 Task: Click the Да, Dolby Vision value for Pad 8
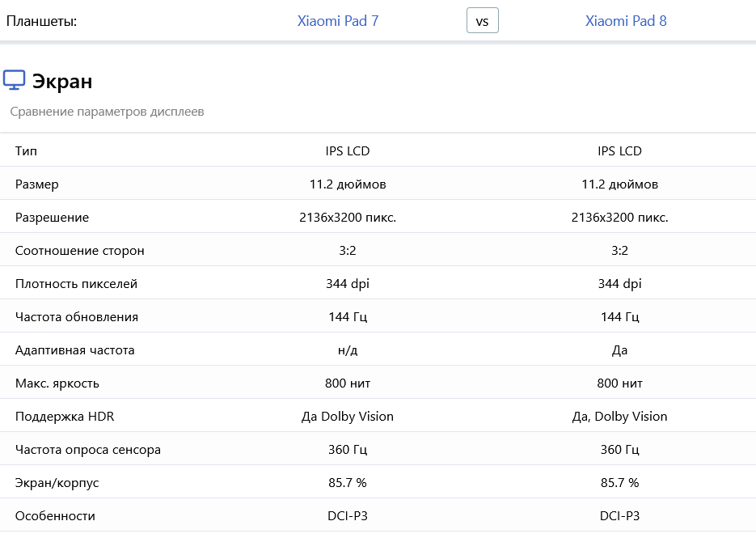click(619, 417)
